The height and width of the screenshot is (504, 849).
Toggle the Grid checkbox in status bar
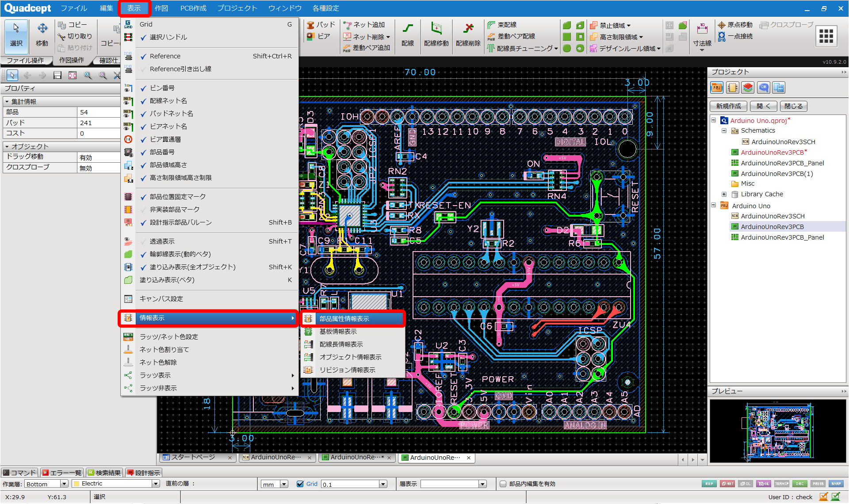pyautogui.click(x=300, y=484)
